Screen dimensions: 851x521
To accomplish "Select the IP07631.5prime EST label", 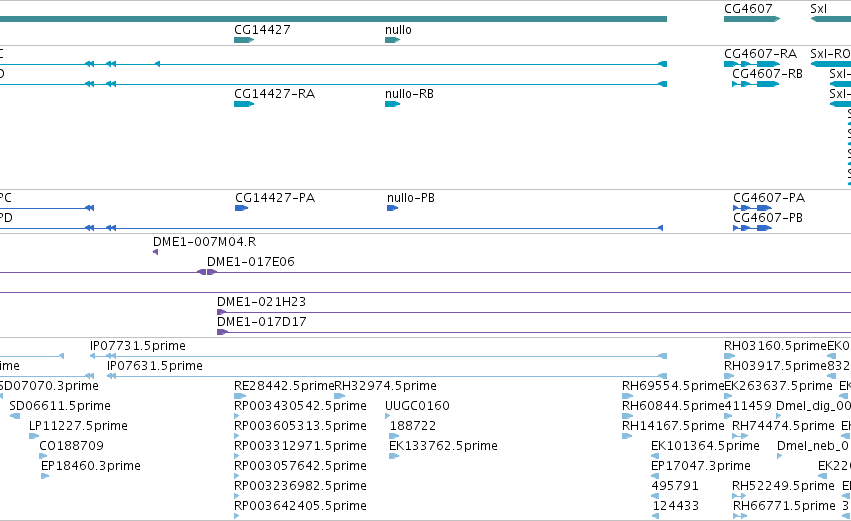I will click(x=155, y=366).
